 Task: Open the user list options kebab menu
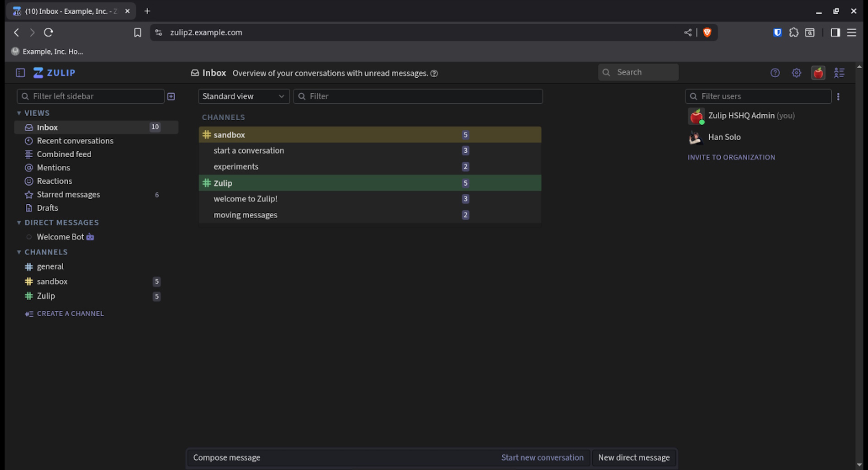(838, 96)
